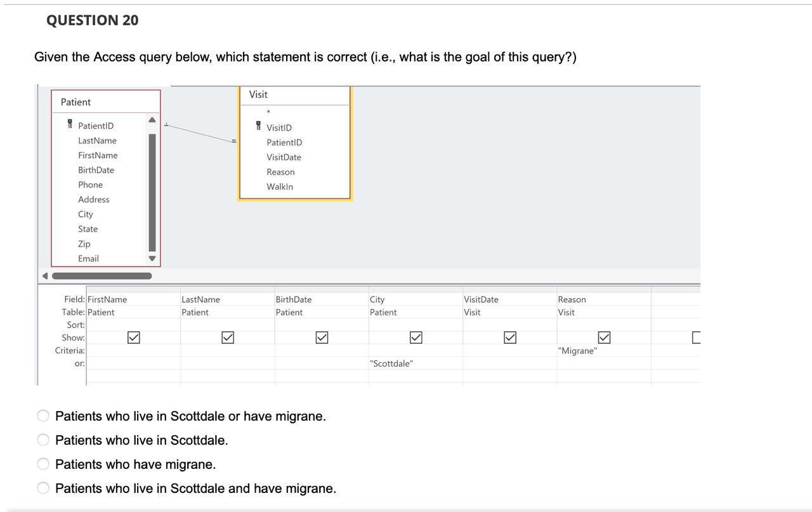Click the scroll-down arrow in the Patient field list
The width and height of the screenshot is (812, 512).
[152, 259]
